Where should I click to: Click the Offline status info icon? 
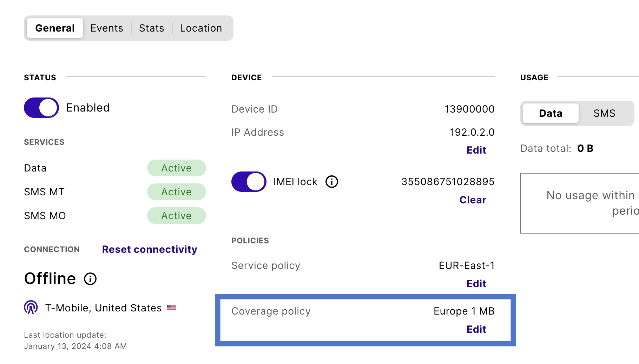tap(90, 279)
